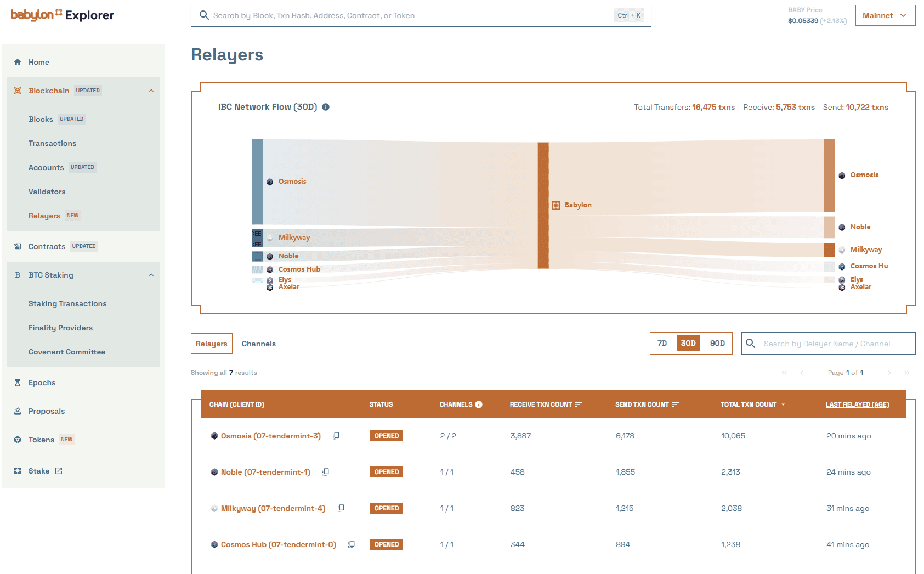Select the Relayers tab
Viewport: 924px width, 574px height.
point(211,344)
